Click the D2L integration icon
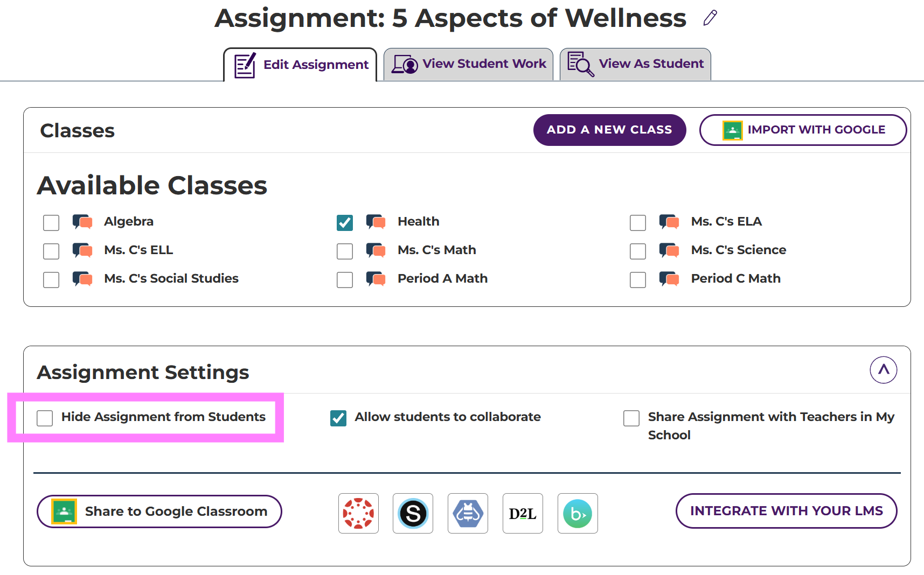The height and width of the screenshot is (575, 924). pyautogui.click(x=522, y=513)
